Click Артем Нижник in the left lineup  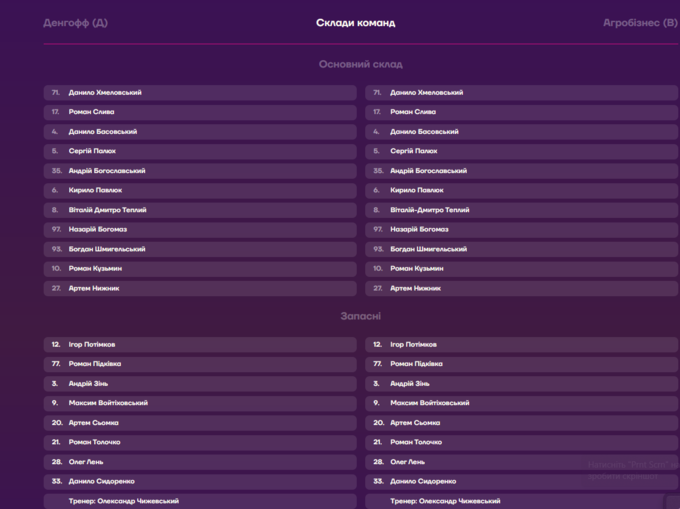[199, 288]
